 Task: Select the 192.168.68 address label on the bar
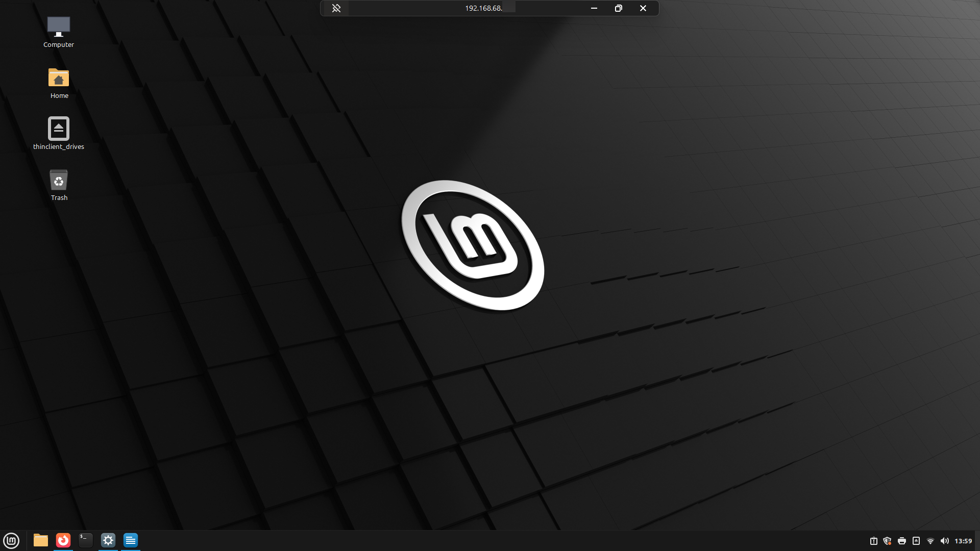483,8
